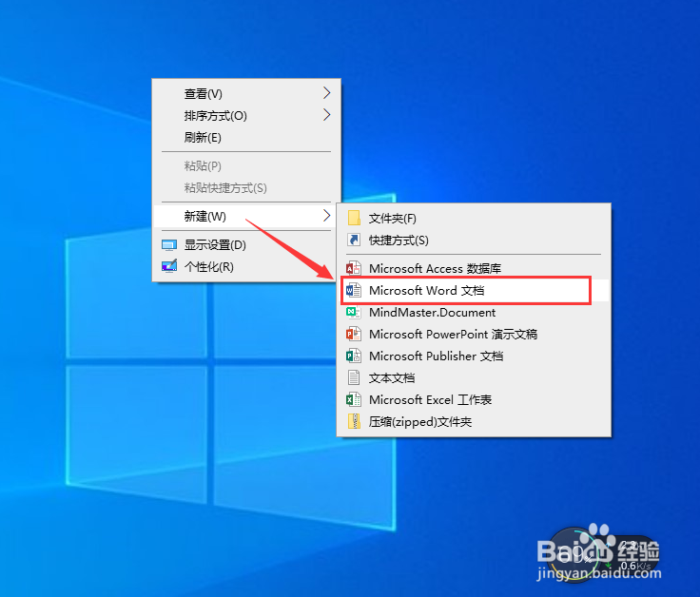Image resolution: width=700 pixels, height=597 pixels.
Task: Click the text document icon beside 文本文档
Action: click(x=354, y=377)
